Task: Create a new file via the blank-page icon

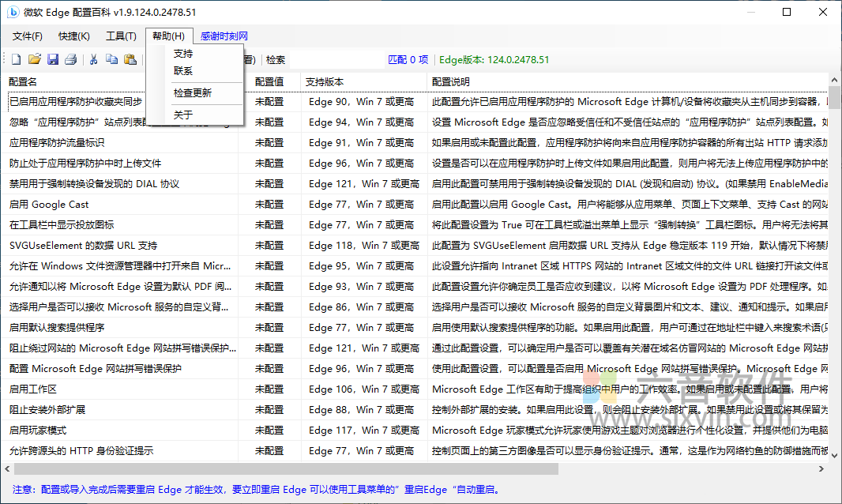Action: pos(16,58)
